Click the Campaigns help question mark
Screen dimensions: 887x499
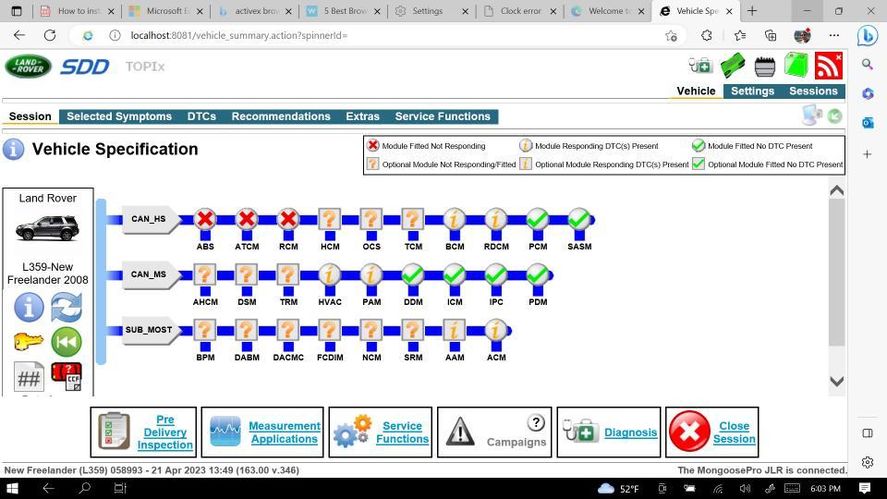click(x=535, y=422)
